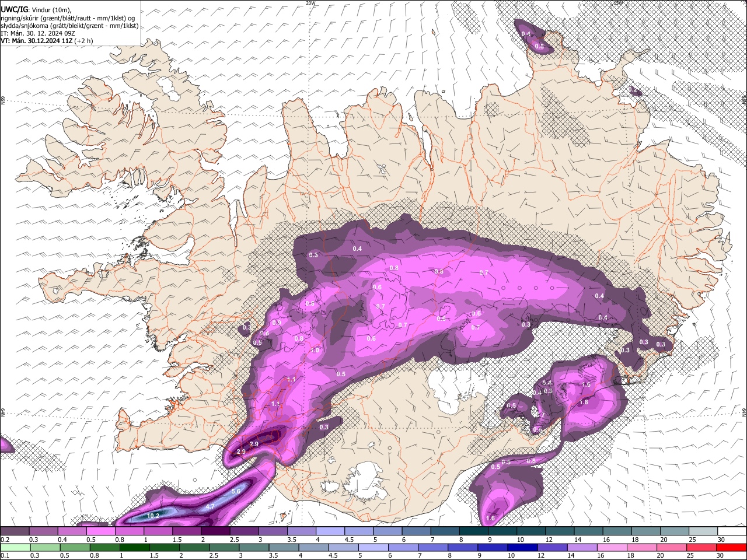This screenshot has width=747, height=560.
Task: Click the "0.9" precipitation value on the map
Action: point(277,323)
